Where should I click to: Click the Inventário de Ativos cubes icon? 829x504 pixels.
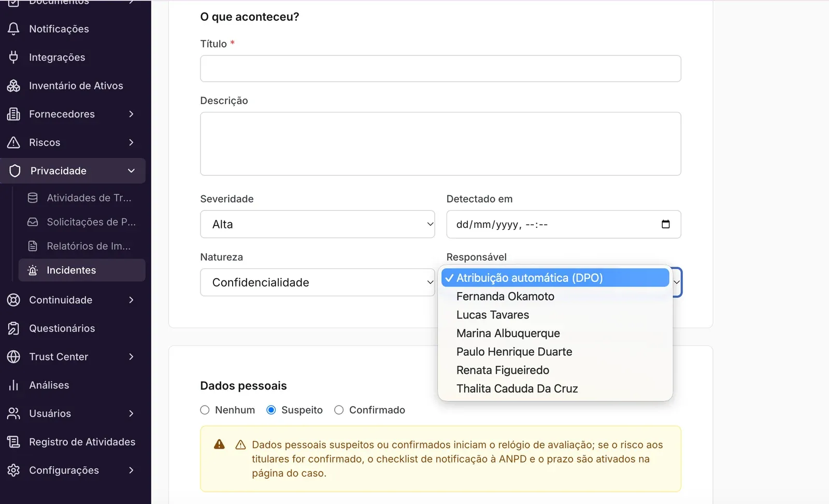point(14,85)
